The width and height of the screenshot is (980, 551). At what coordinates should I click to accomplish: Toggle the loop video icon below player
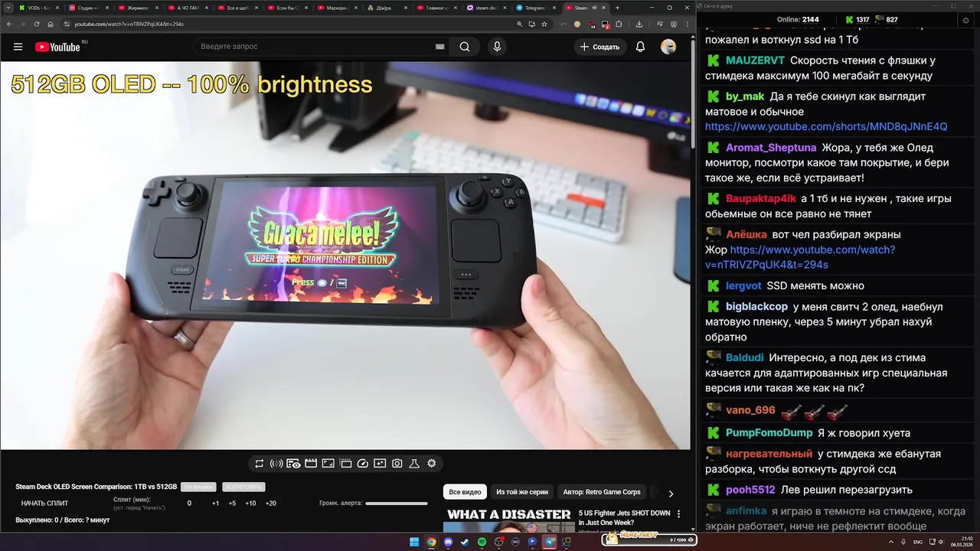point(259,464)
